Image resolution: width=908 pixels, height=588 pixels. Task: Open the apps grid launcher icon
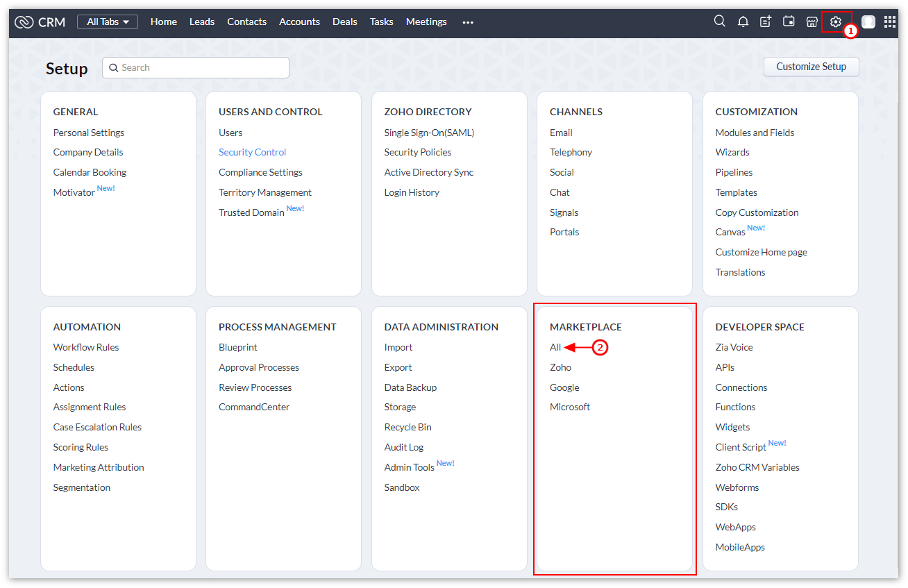pyautogui.click(x=890, y=22)
